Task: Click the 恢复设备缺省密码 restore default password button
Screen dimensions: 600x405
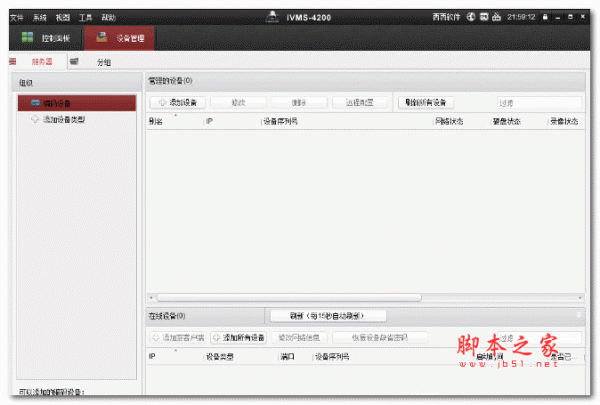Action: (380, 338)
